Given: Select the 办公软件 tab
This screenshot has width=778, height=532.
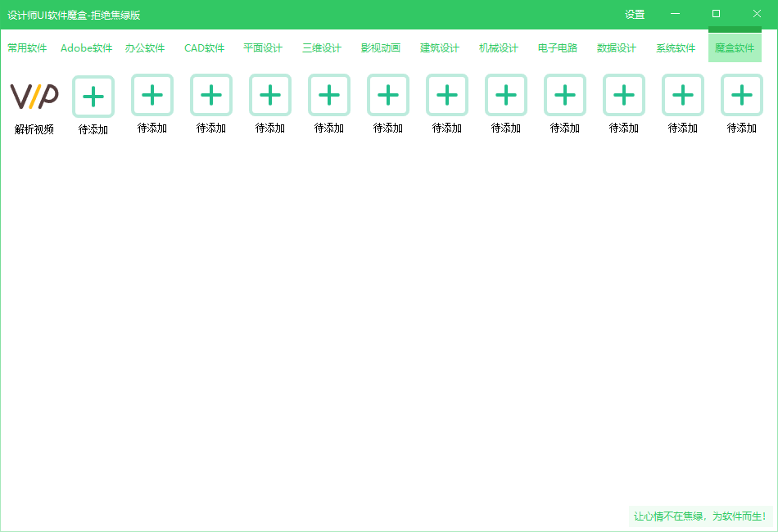Looking at the screenshot, I should click(145, 48).
